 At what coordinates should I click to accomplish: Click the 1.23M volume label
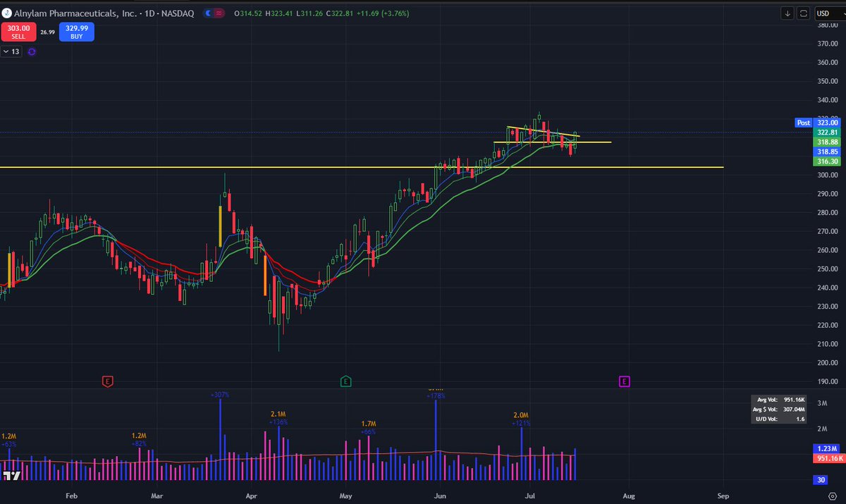(827, 449)
